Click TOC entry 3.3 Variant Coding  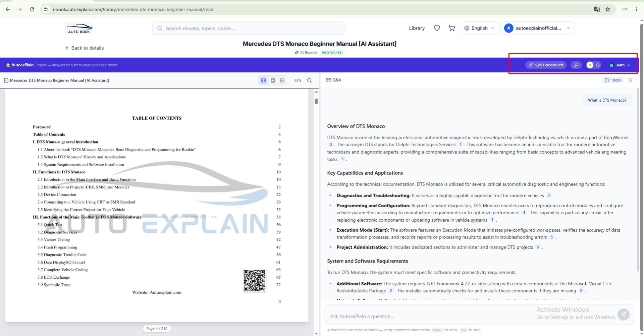point(54,239)
